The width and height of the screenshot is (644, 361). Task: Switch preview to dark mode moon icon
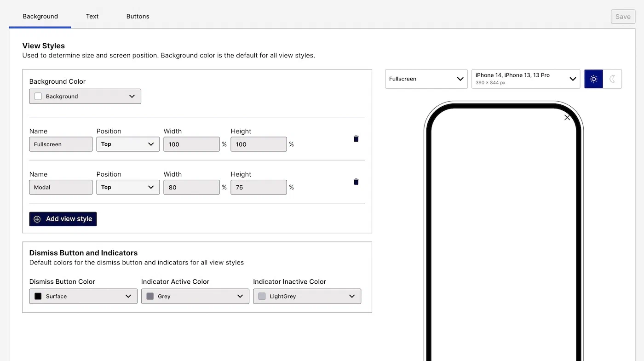pyautogui.click(x=612, y=79)
